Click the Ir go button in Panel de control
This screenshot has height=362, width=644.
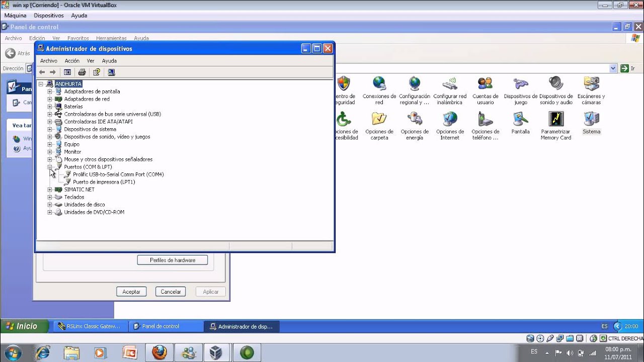click(x=627, y=68)
